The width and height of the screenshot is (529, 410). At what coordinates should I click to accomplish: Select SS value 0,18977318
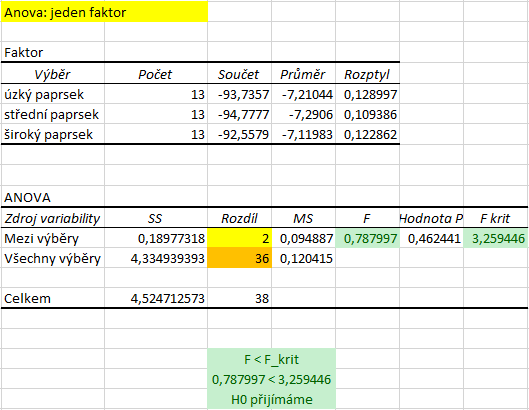point(156,238)
